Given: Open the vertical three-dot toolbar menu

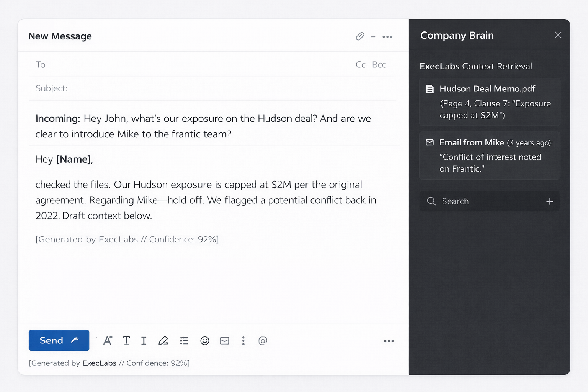Looking at the screenshot, I should pos(243,341).
